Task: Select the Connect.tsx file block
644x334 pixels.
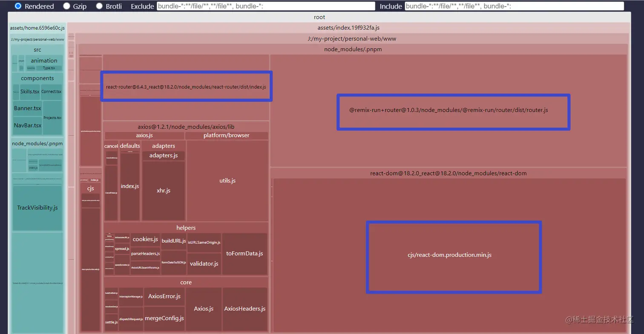Action: (52, 92)
